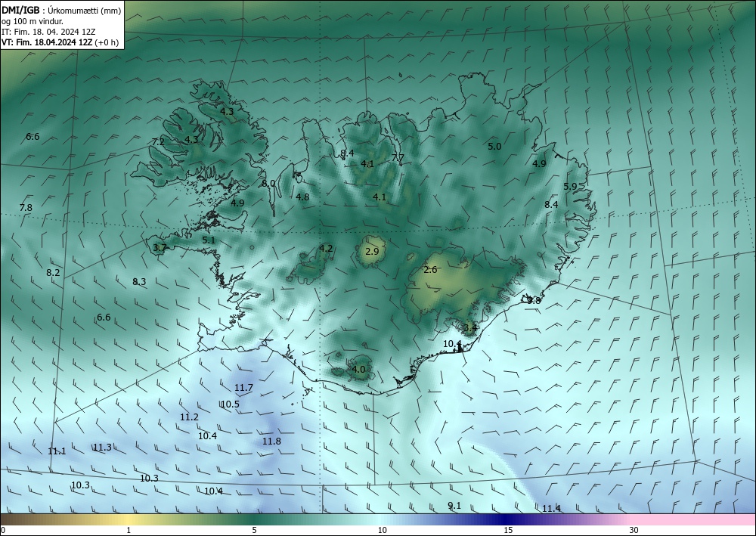Click the 'IT: Fim. 18. 04. 2024 12Z' line
756x536 pixels.
pos(48,32)
